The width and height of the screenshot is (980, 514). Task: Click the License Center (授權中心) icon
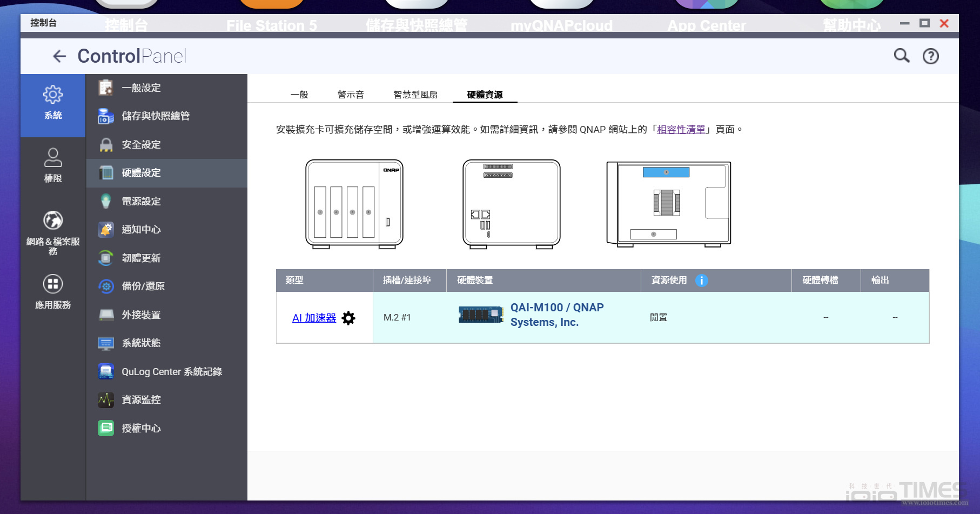pyautogui.click(x=106, y=428)
